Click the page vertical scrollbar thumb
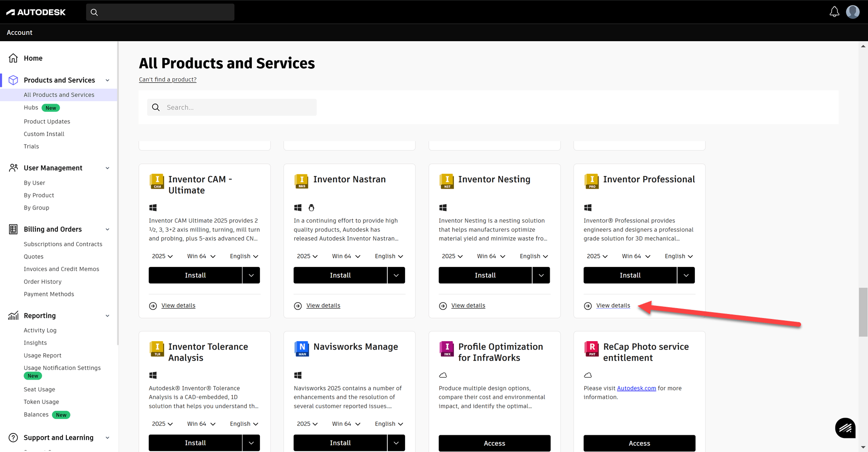This screenshot has width=868, height=452. coord(863,312)
